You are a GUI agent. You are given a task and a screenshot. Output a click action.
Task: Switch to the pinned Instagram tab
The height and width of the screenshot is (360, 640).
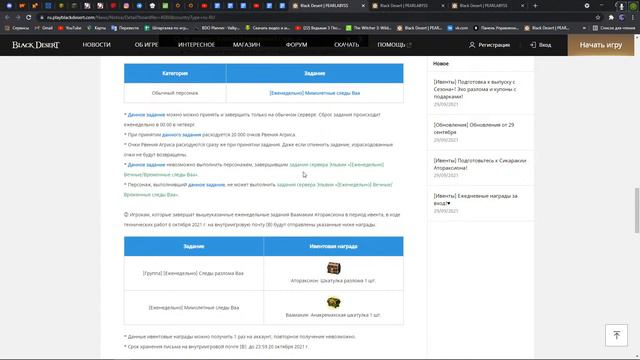(126, 6)
